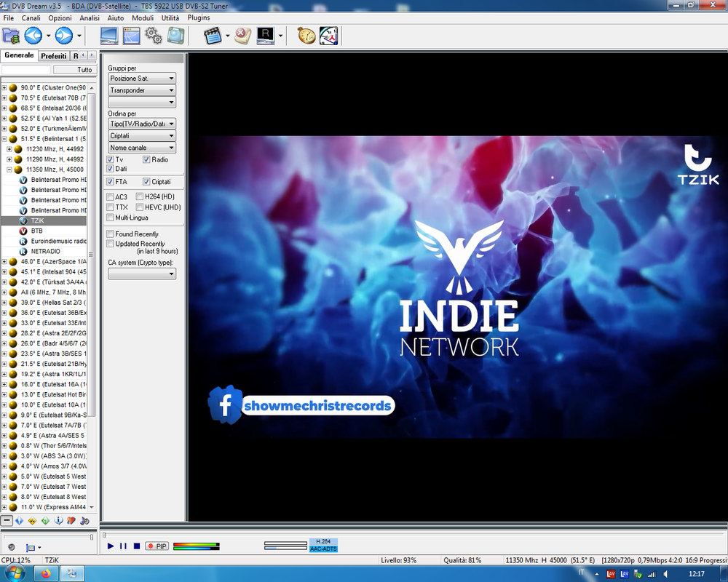Expand the 11230 Mhz transponder node
This screenshot has height=582, width=728.
coord(9,149)
